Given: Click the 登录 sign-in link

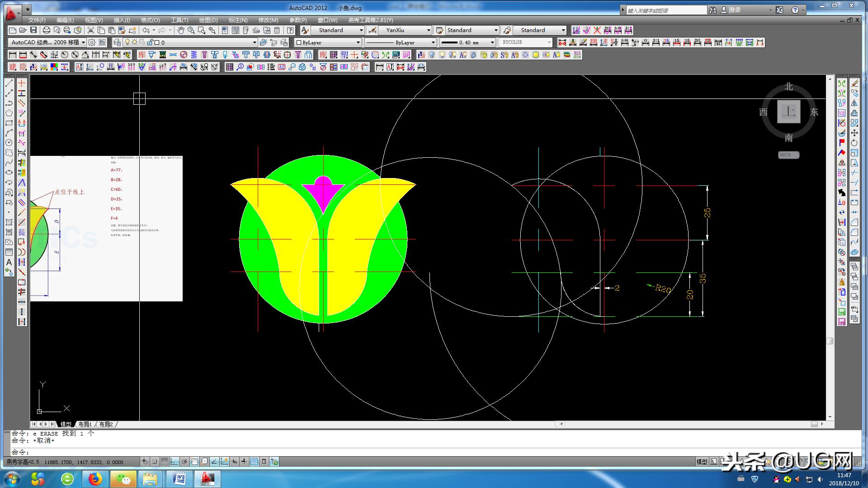Looking at the screenshot, I should [x=735, y=9].
